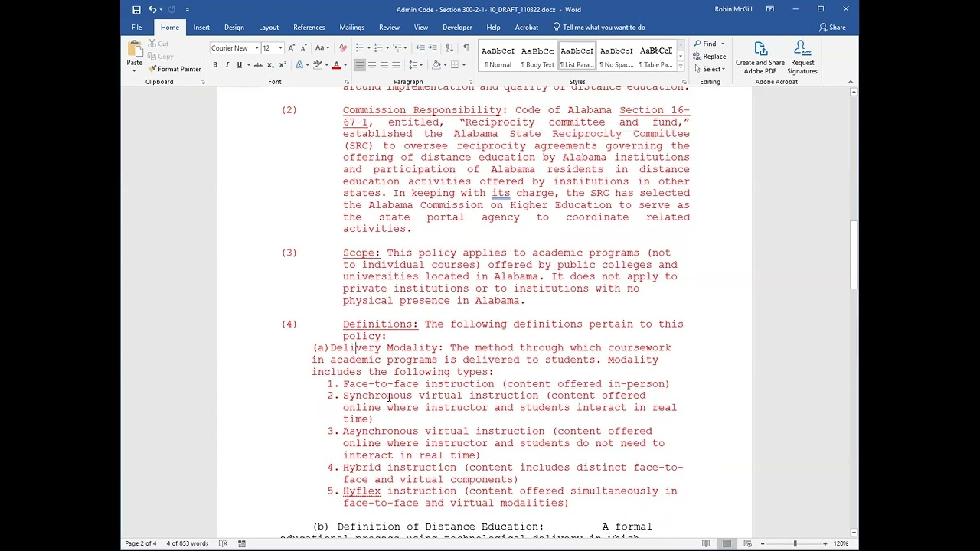Open Font dialog launcher

(x=345, y=82)
